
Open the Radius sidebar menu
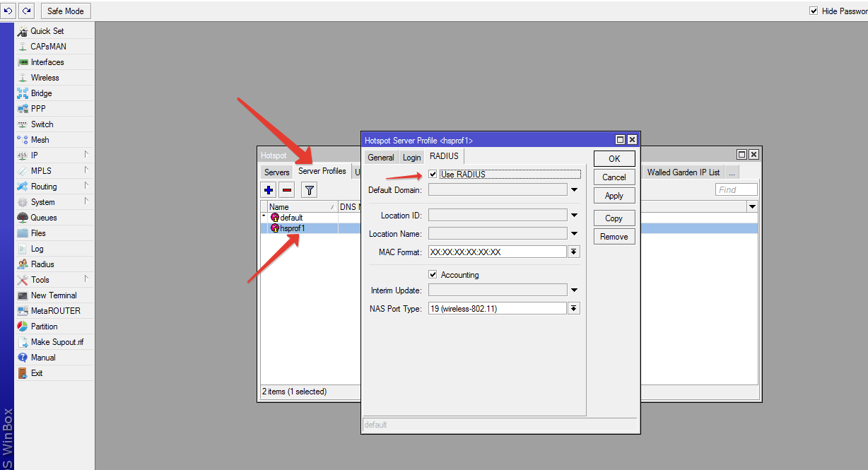click(42, 264)
